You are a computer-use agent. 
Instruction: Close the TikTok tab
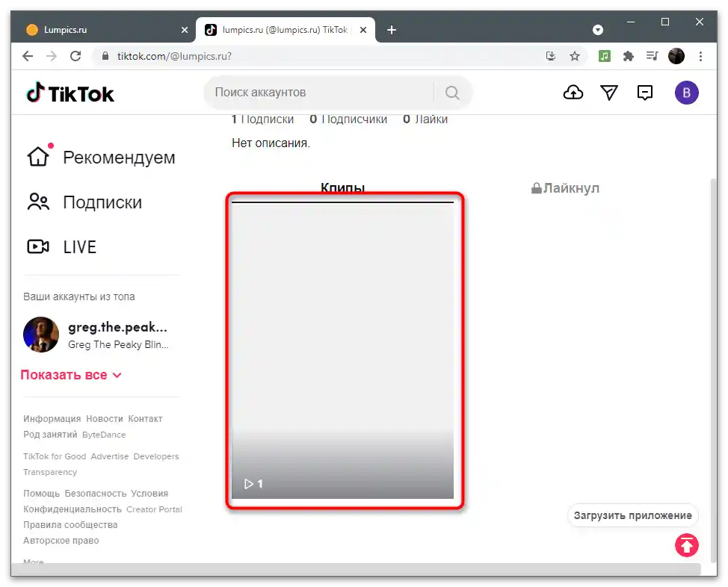pyautogui.click(x=363, y=30)
